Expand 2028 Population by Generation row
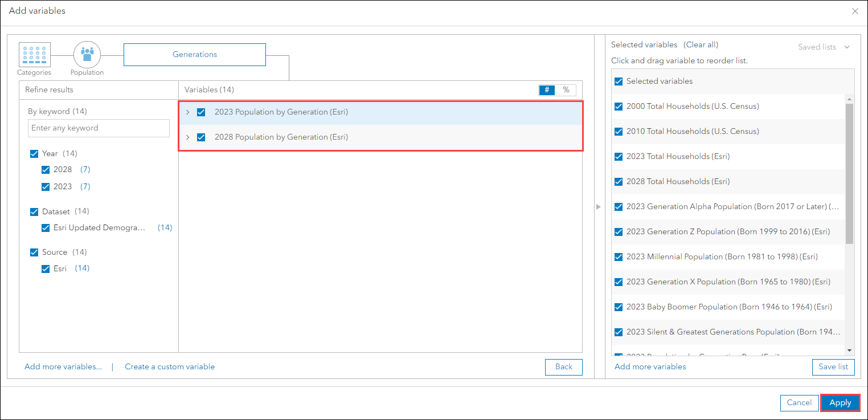The height and width of the screenshot is (420, 868). (x=187, y=137)
